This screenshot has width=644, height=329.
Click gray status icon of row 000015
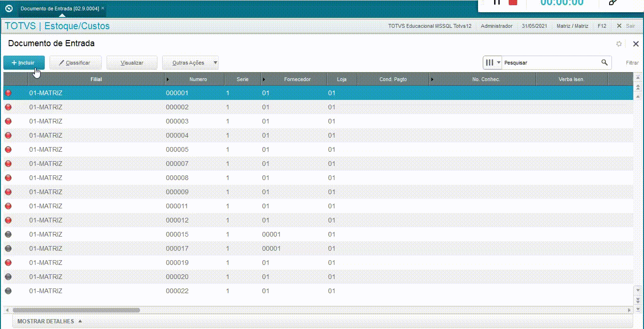tap(8, 234)
